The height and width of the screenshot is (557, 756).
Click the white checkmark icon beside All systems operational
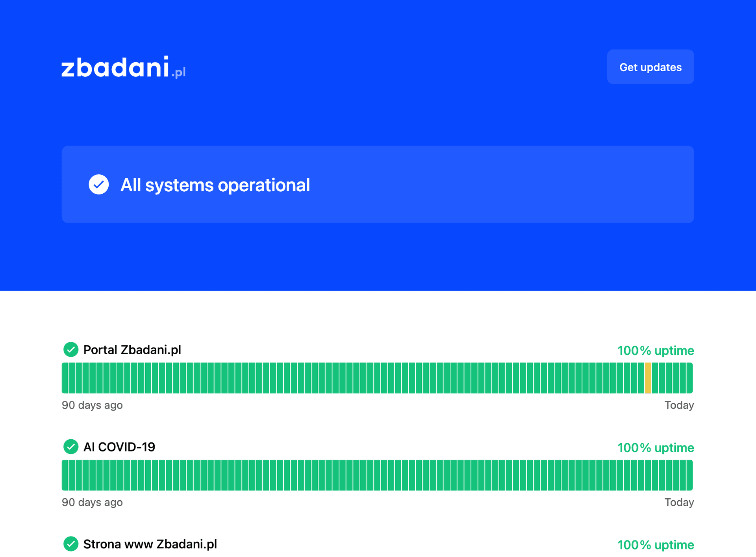tap(99, 185)
